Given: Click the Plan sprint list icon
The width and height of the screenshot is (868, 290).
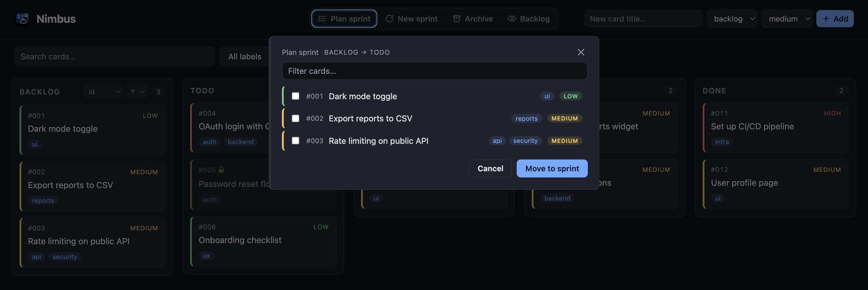Looking at the screenshot, I should point(322,19).
